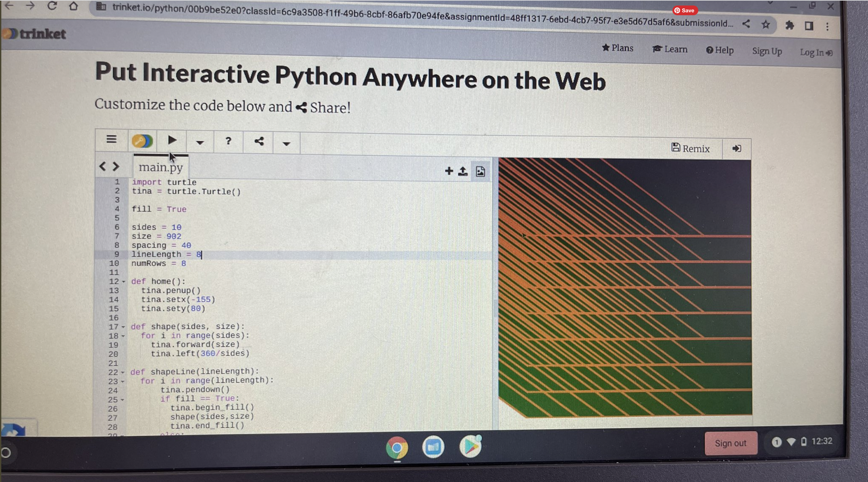This screenshot has height=482, width=868.
Task: Bookmark the page with star icon
Action: pyautogui.click(x=766, y=24)
